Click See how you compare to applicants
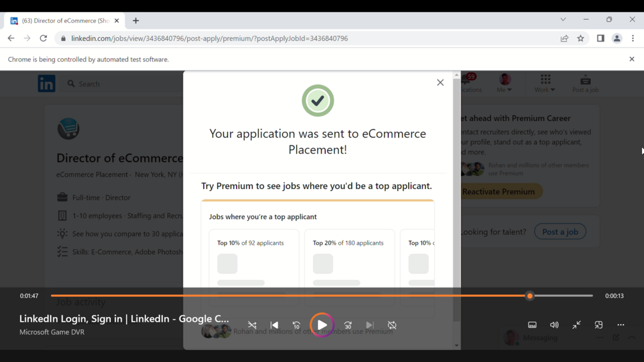Viewport: 644px width, 362px height. (128, 233)
